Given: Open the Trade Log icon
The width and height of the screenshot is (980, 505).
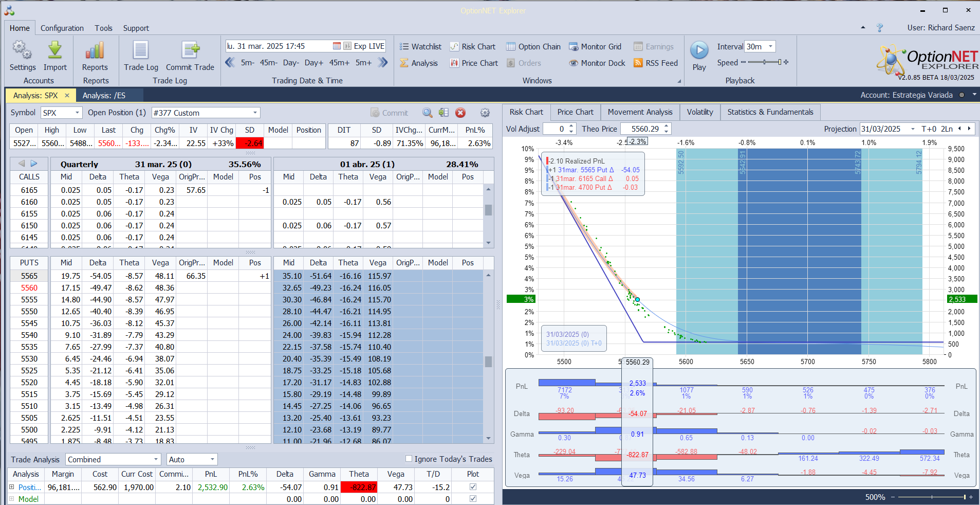Looking at the screenshot, I should pos(141,56).
